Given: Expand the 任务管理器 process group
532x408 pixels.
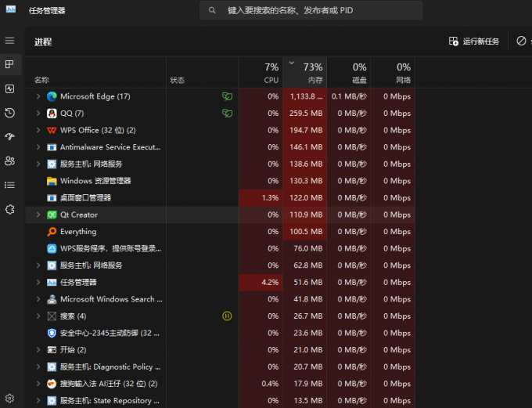Looking at the screenshot, I should tap(38, 282).
